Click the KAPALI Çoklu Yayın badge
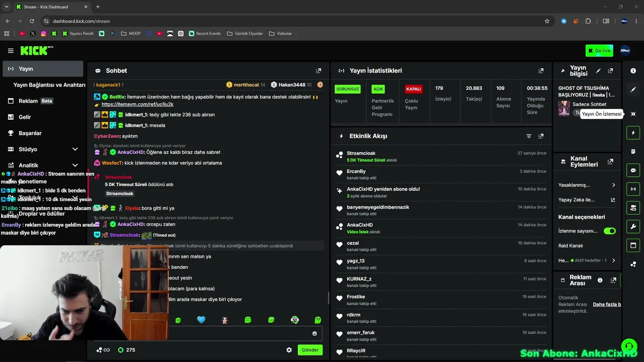The height and width of the screenshot is (362, 644). 414,89
